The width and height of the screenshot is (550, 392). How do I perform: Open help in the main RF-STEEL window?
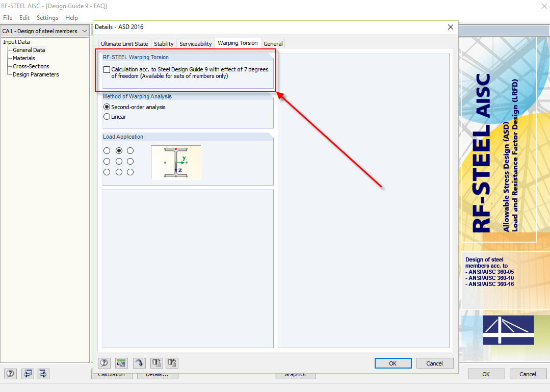click(10, 374)
